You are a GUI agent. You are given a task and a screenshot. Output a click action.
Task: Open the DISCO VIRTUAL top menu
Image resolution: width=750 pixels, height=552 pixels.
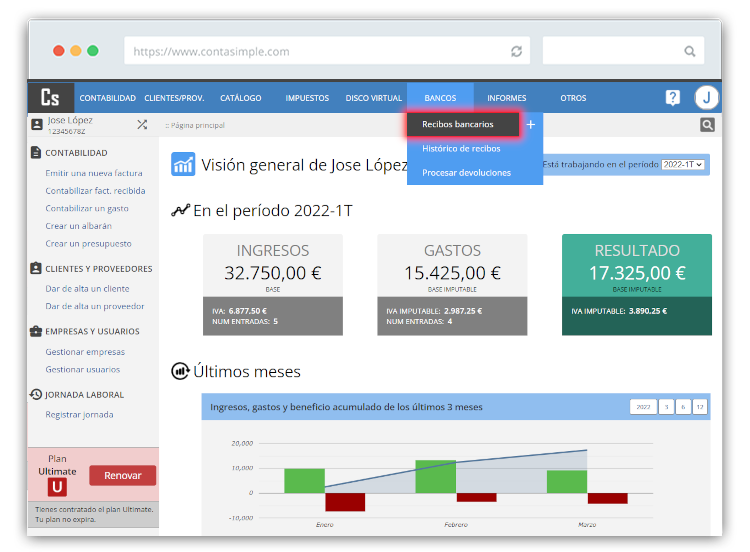(374, 98)
